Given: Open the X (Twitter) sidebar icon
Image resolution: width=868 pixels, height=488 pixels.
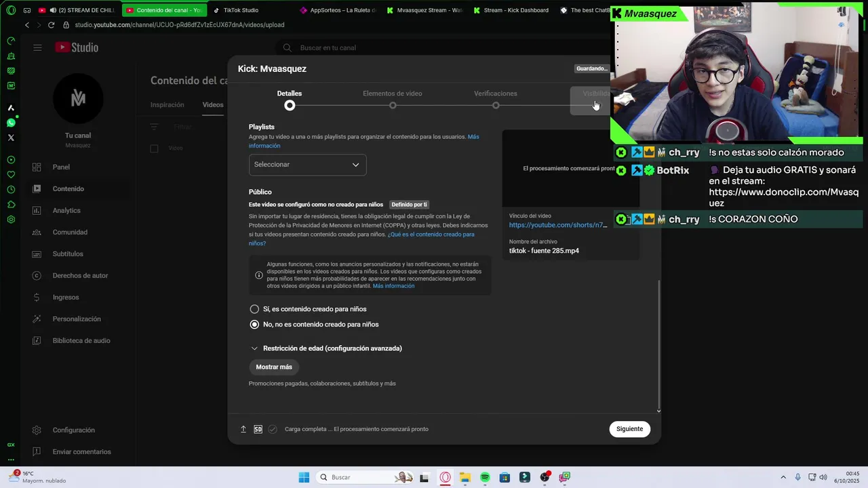Looking at the screenshot, I should coord(11,138).
